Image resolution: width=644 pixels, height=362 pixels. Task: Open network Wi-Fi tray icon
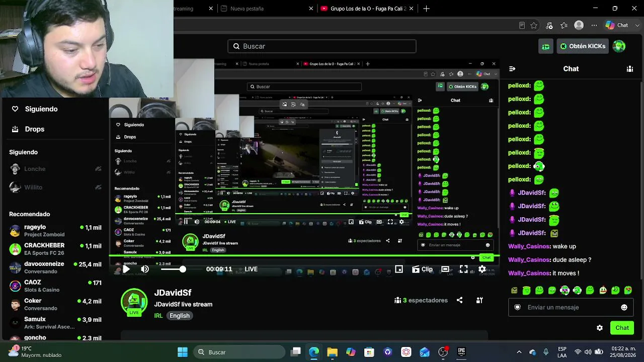[x=578, y=352]
